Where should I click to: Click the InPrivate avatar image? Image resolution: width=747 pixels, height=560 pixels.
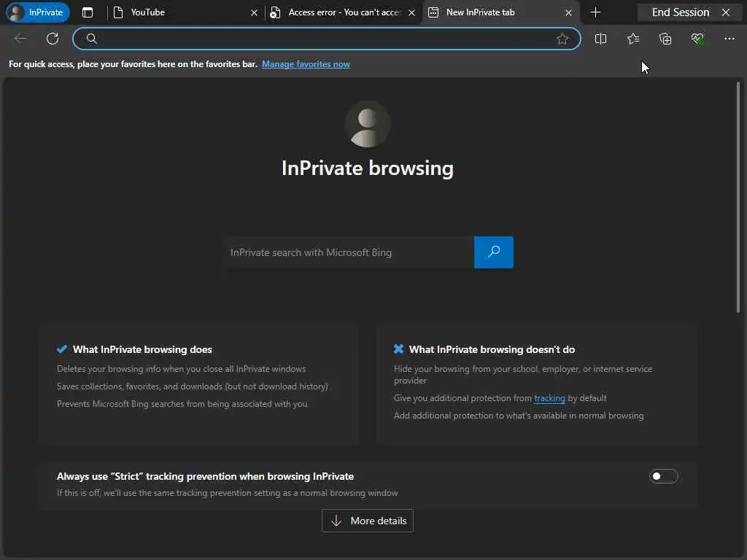click(368, 124)
